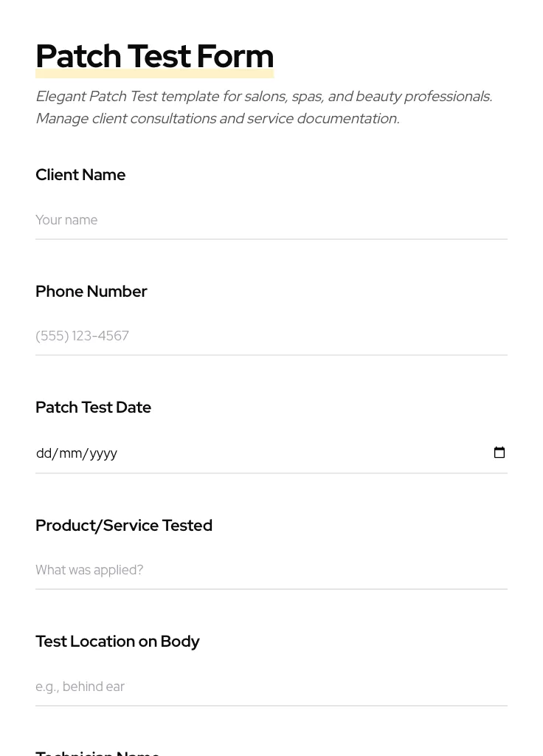
Task: Click the Patch Test Date heading
Action: click(93, 407)
